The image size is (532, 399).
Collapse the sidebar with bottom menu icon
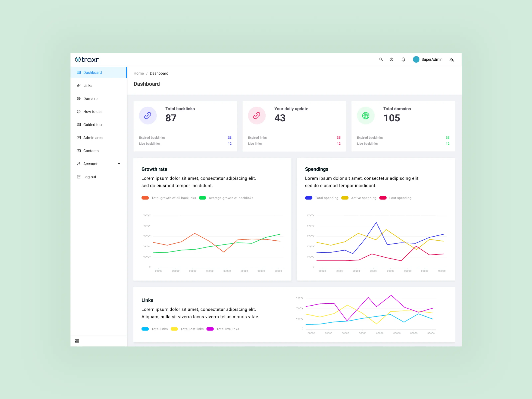click(x=77, y=341)
